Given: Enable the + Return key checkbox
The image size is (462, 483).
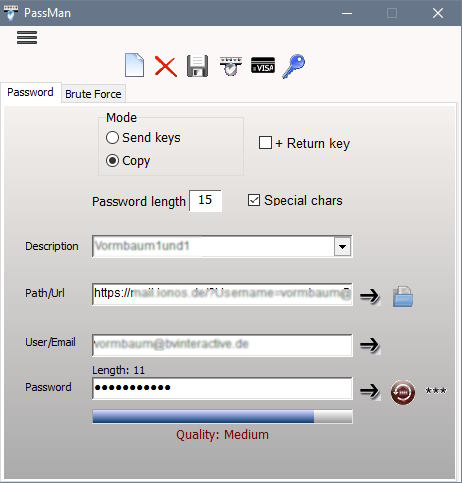Looking at the screenshot, I should coord(265,143).
